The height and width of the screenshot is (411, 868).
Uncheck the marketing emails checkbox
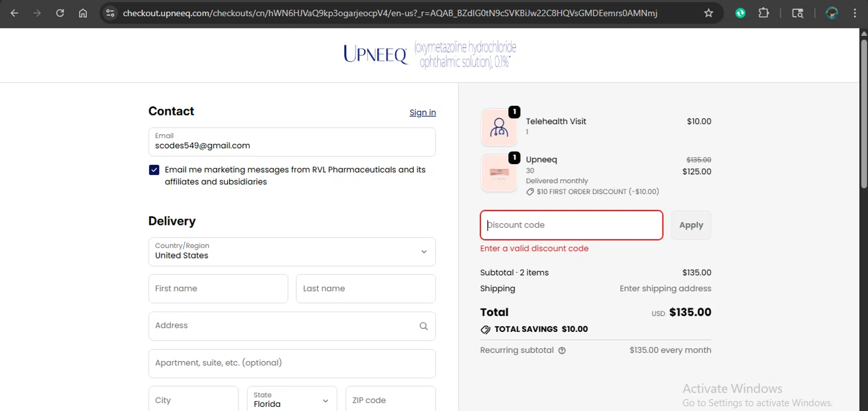[x=154, y=170]
